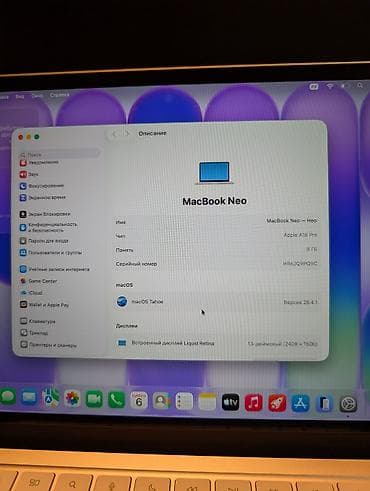Open Internet Accounts (Учетные записи интернета)
The width and height of the screenshot is (370, 491).
[55, 269]
